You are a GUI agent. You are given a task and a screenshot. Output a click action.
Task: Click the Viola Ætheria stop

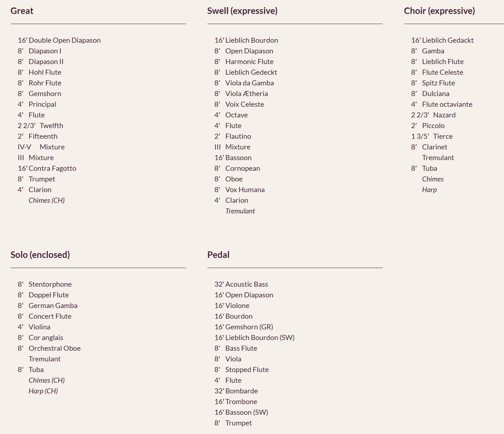(x=246, y=94)
